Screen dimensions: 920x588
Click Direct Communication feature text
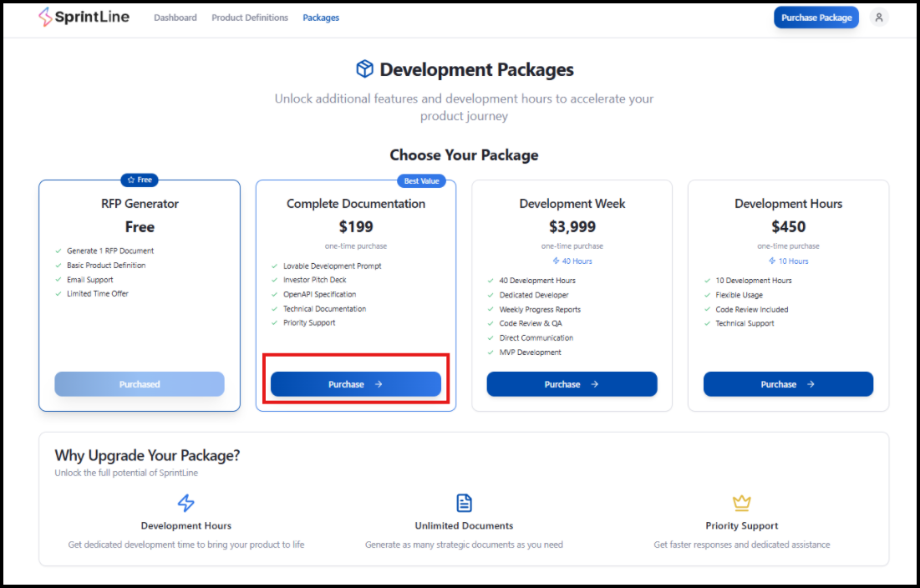[536, 337]
